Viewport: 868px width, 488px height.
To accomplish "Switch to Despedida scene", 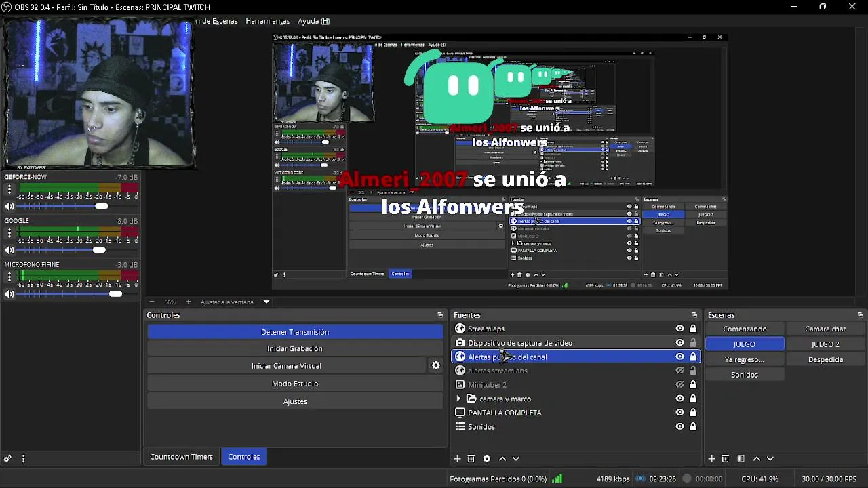I will pyautogui.click(x=825, y=359).
